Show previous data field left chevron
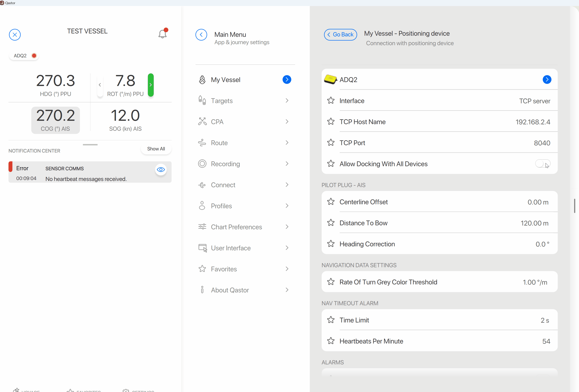Screen dimensions: 579x392 point(100,85)
